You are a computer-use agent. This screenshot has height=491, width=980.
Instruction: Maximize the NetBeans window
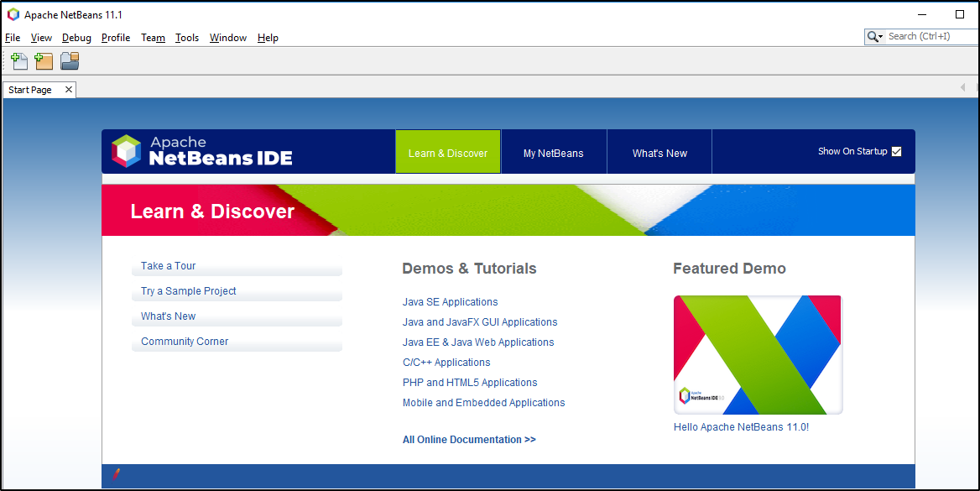pyautogui.click(x=960, y=14)
